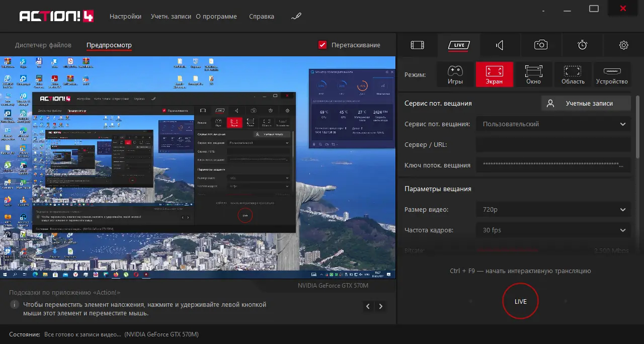Switch to the Диспетчер файлов tab

(43, 45)
